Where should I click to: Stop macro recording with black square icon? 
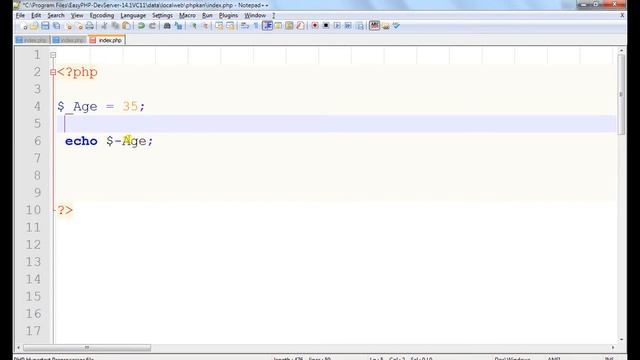(326, 26)
